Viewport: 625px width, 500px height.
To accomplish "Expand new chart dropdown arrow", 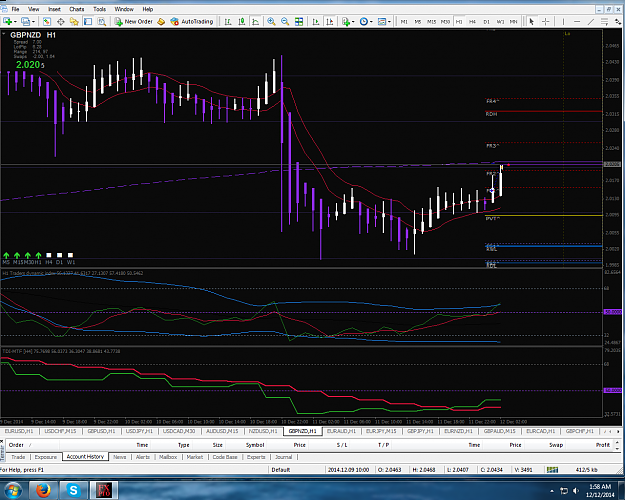I will 15,22.
